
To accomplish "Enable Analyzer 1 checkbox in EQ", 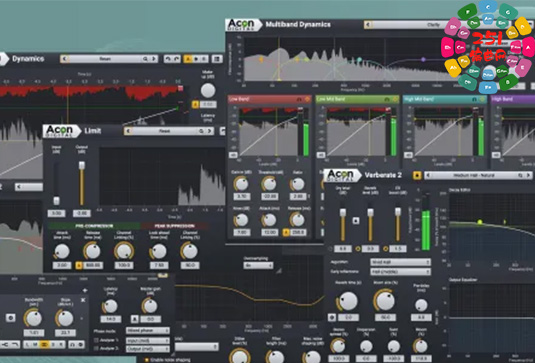I will coord(96,340).
